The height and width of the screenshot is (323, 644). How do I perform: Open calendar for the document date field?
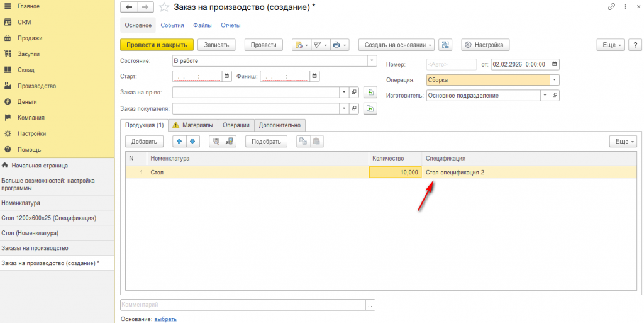(x=555, y=64)
